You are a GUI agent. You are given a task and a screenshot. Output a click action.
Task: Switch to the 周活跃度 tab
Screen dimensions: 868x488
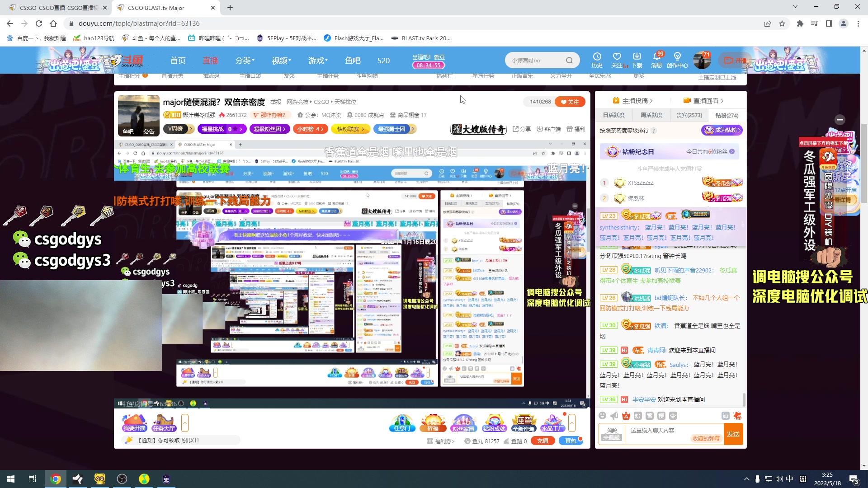click(x=651, y=115)
